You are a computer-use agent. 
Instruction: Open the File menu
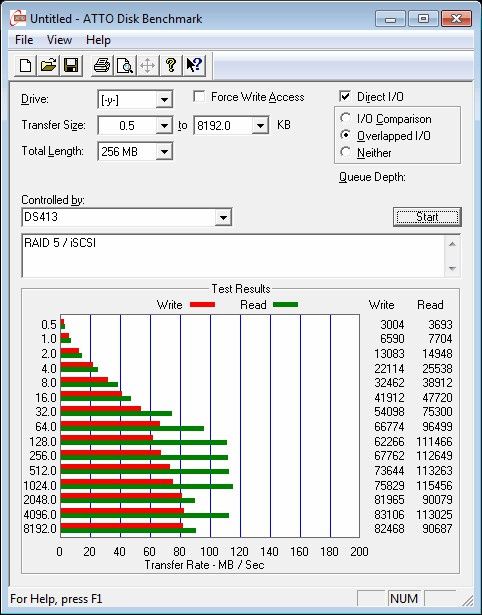(24, 40)
